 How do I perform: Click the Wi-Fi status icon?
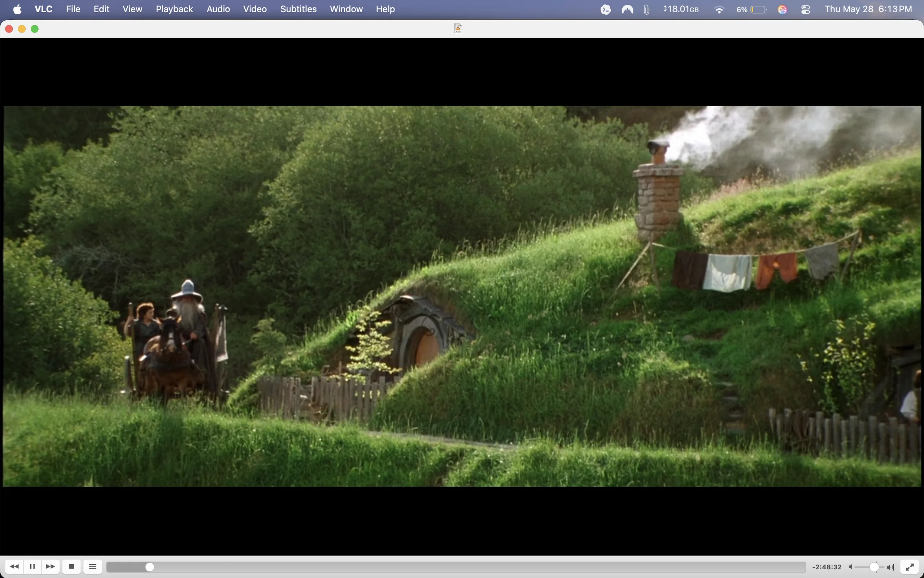[719, 9]
